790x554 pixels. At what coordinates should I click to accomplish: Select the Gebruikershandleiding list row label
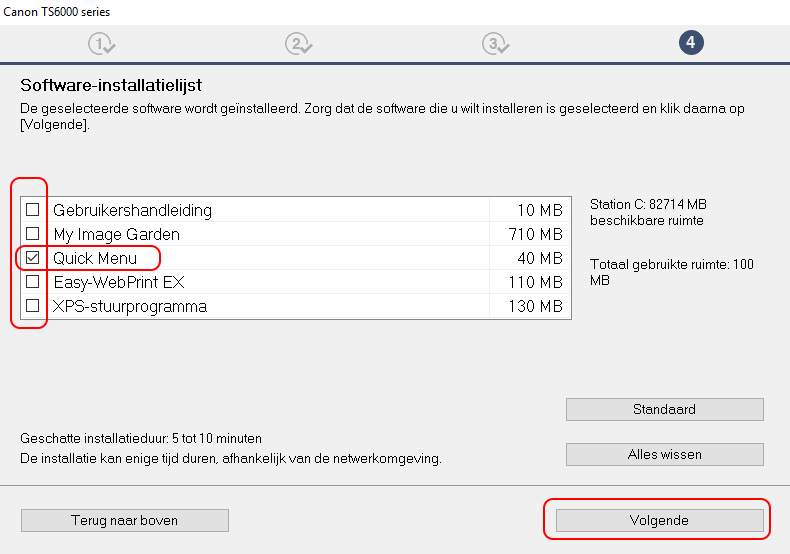tap(132, 211)
